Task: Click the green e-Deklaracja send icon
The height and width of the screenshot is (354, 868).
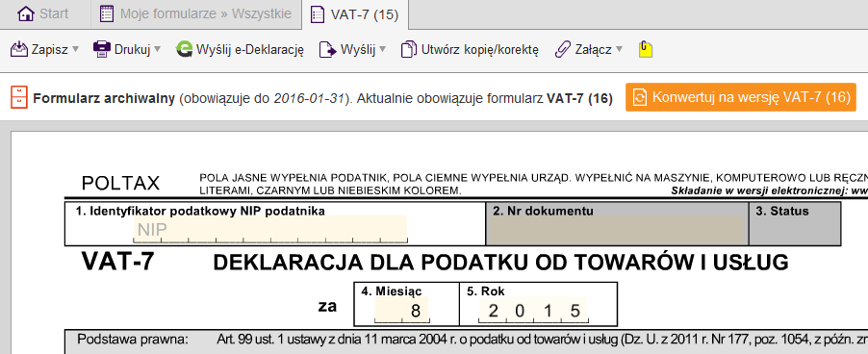Action: click(184, 49)
